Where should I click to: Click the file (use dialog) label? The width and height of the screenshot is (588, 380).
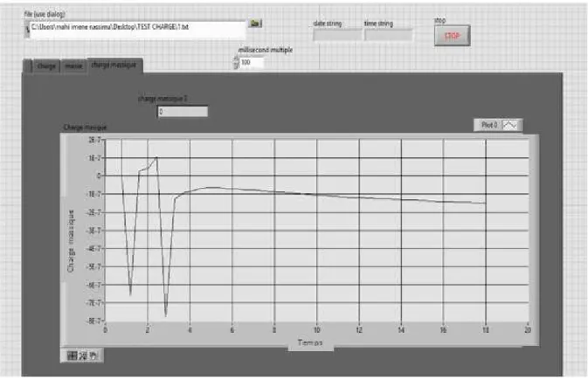click(45, 14)
